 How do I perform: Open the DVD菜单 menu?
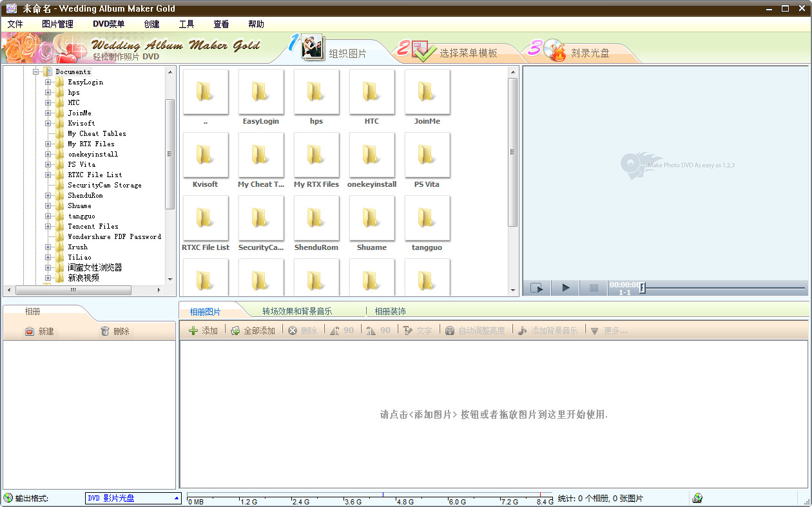109,24
